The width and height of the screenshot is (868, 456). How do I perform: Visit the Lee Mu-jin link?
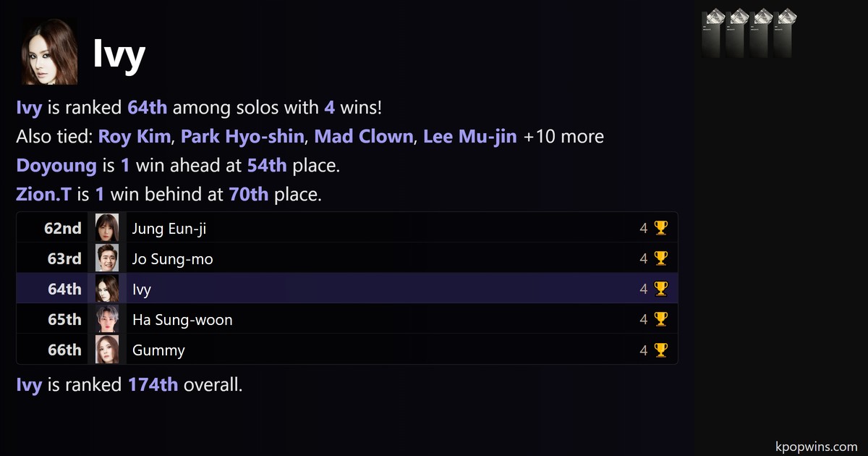coord(469,136)
